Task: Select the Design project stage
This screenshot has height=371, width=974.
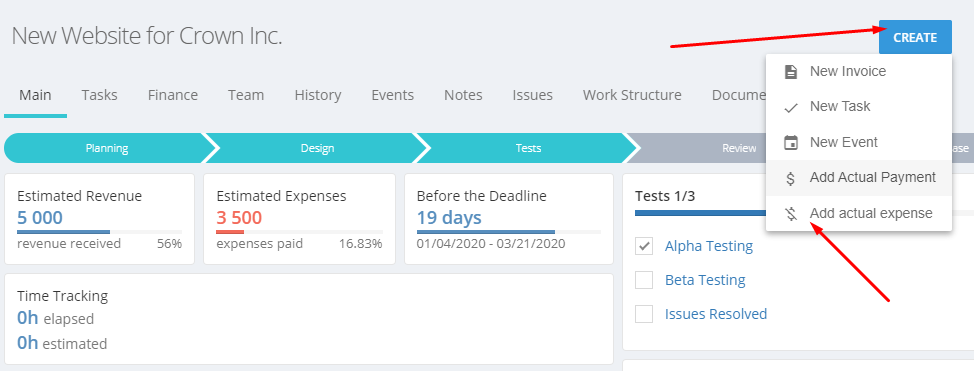Action: click(317, 149)
